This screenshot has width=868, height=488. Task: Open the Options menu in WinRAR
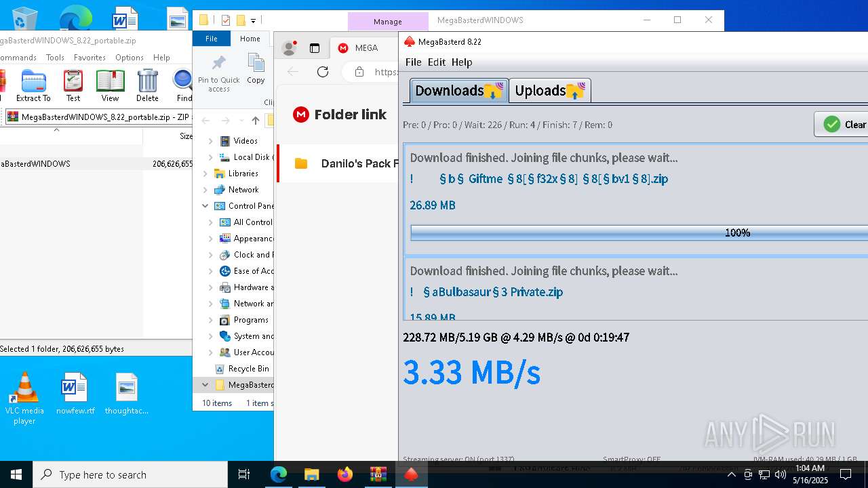129,58
